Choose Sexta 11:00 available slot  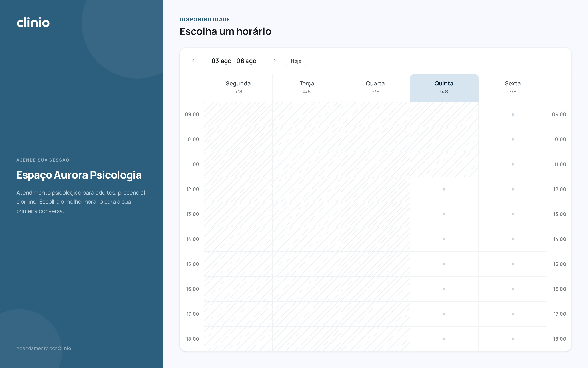click(513, 164)
